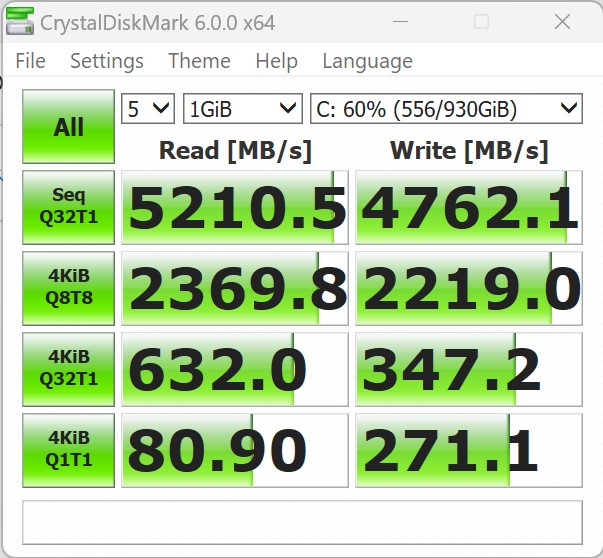The height and width of the screenshot is (558, 603).
Task: Start the 4KiB Q8T8 test
Action: pos(68,288)
